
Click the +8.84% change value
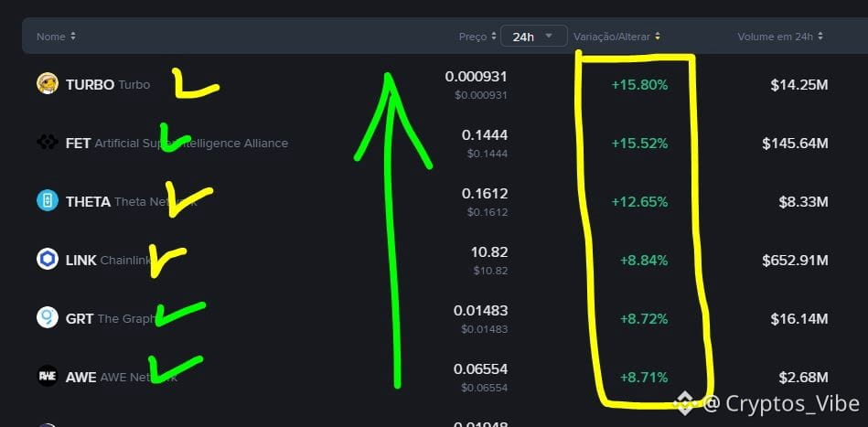pos(644,261)
